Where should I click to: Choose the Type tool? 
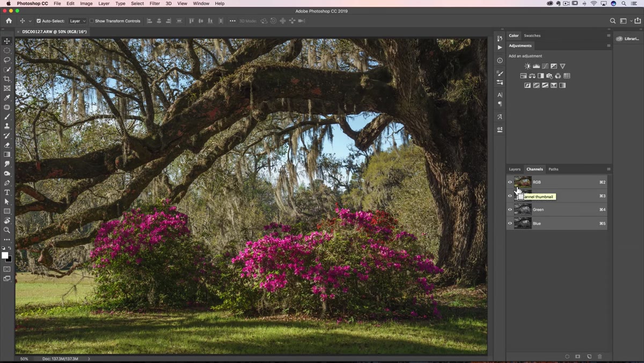click(7, 192)
